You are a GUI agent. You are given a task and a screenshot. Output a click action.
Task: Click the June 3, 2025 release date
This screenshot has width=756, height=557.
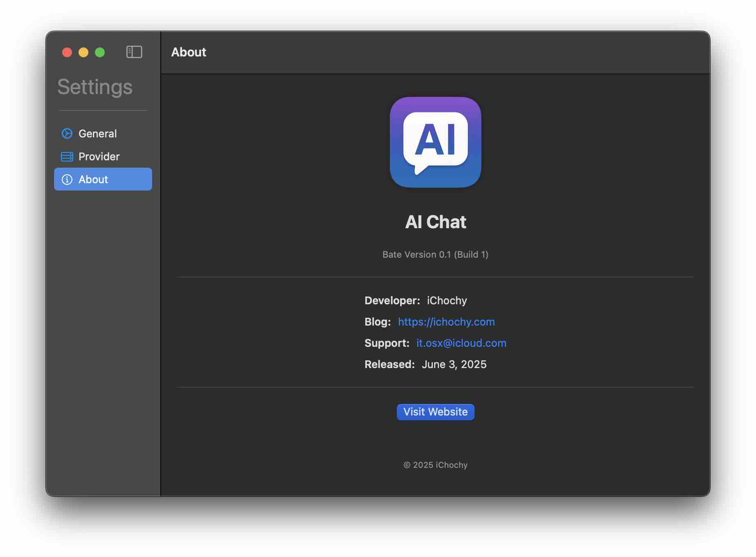pyautogui.click(x=454, y=364)
